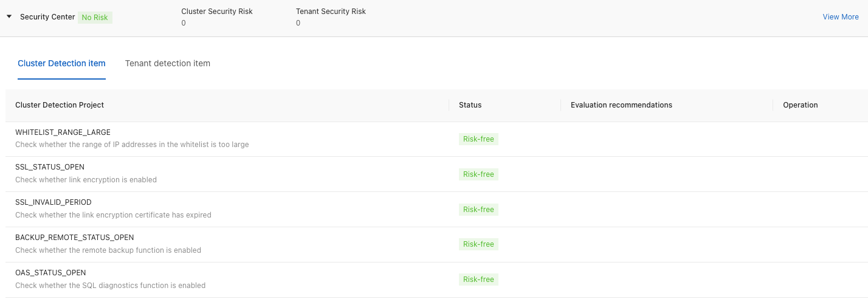The height and width of the screenshot is (302, 868).
Task: Click the Operation column header
Action: pos(800,105)
